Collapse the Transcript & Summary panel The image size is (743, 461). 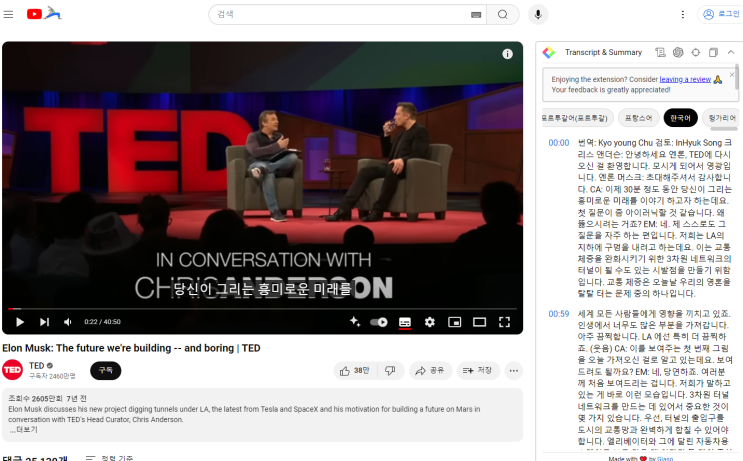[731, 52]
